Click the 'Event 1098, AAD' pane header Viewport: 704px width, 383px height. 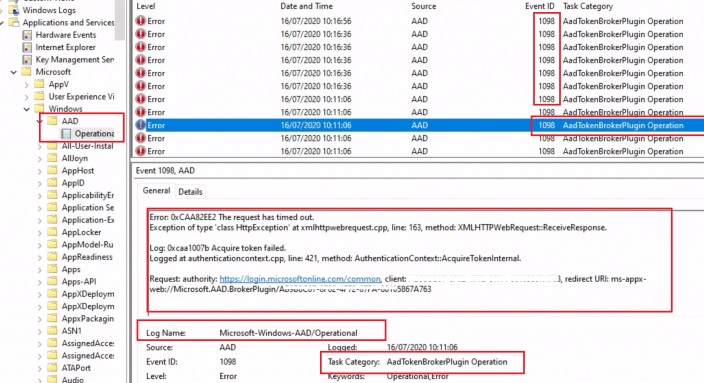165,170
